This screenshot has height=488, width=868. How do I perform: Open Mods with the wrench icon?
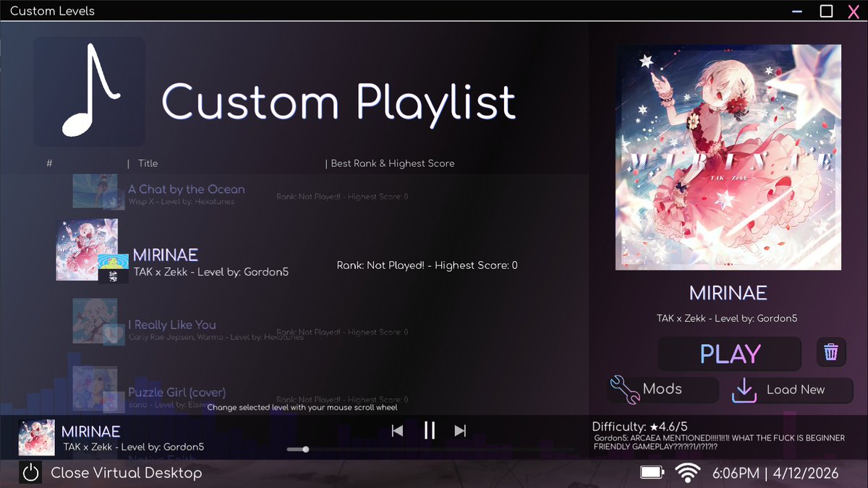pos(625,389)
